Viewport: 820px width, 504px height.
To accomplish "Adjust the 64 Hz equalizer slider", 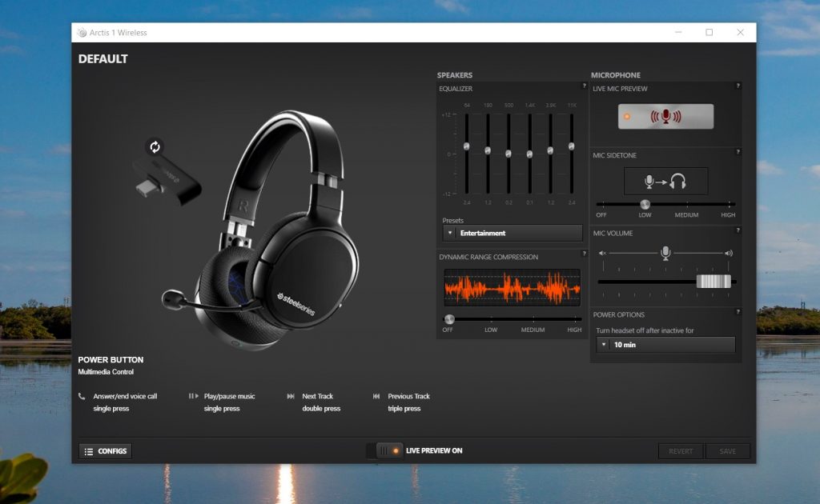I will pyautogui.click(x=467, y=146).
